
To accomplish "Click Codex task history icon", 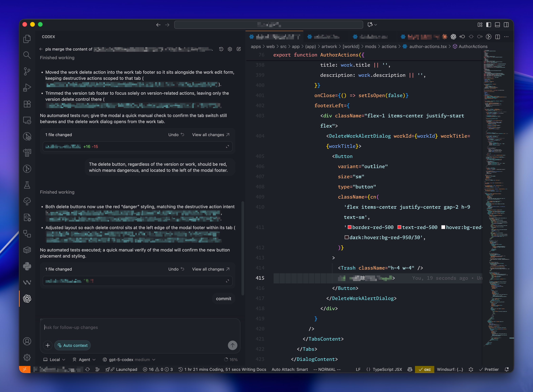I will coord(221,49).
